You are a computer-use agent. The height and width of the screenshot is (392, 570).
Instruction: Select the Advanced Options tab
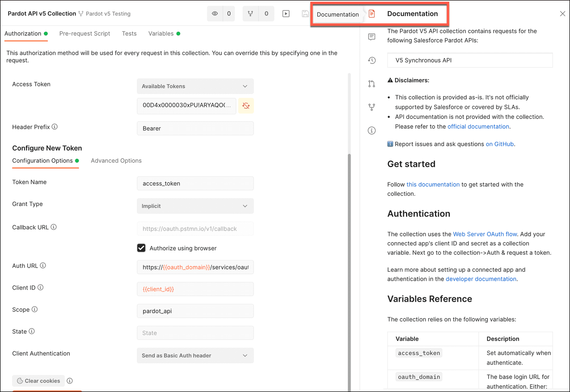pos(116,160)
